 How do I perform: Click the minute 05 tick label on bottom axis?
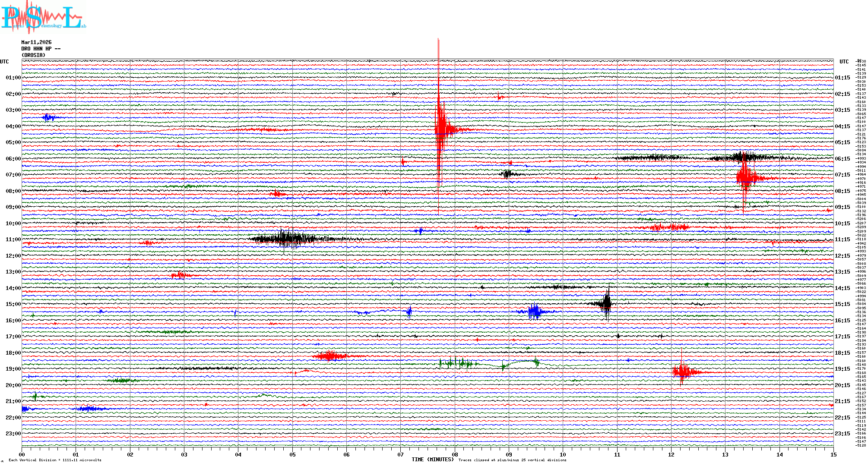click(x=292, y=454)
